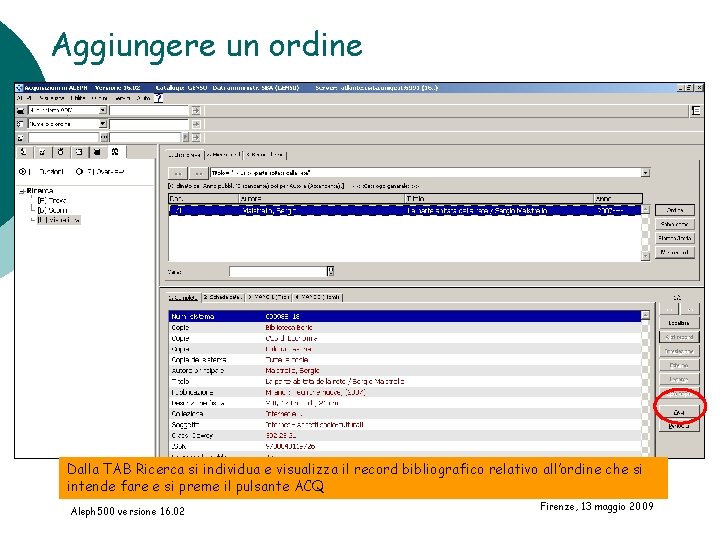This screenshot has height=540, width=720.
Task: Sort results by the Anno column header
Action: (x=618, y=198)
